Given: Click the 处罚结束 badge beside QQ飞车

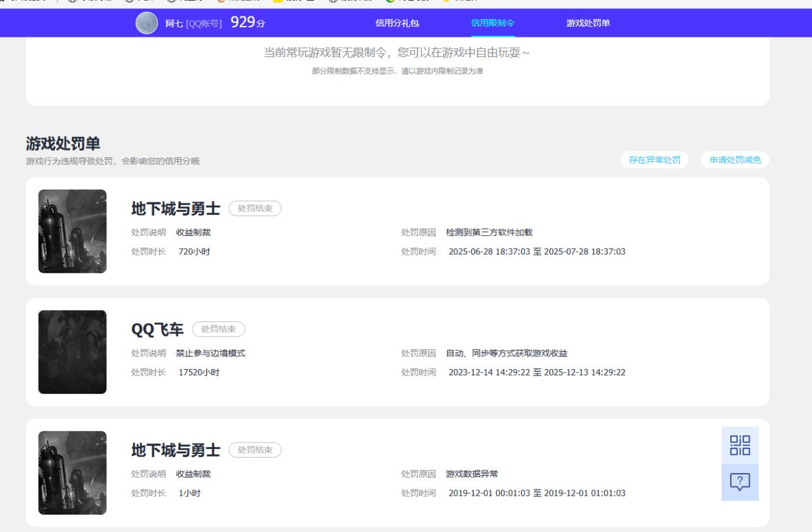Looking at the screenshot, I should point(218,329).
